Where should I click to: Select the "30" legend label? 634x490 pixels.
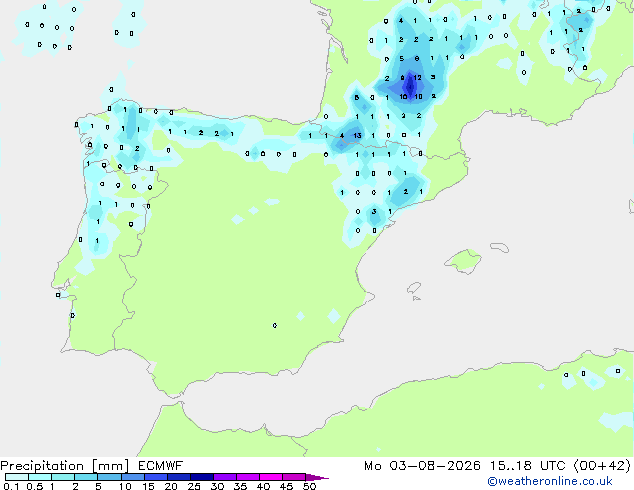tap(217, 486)
